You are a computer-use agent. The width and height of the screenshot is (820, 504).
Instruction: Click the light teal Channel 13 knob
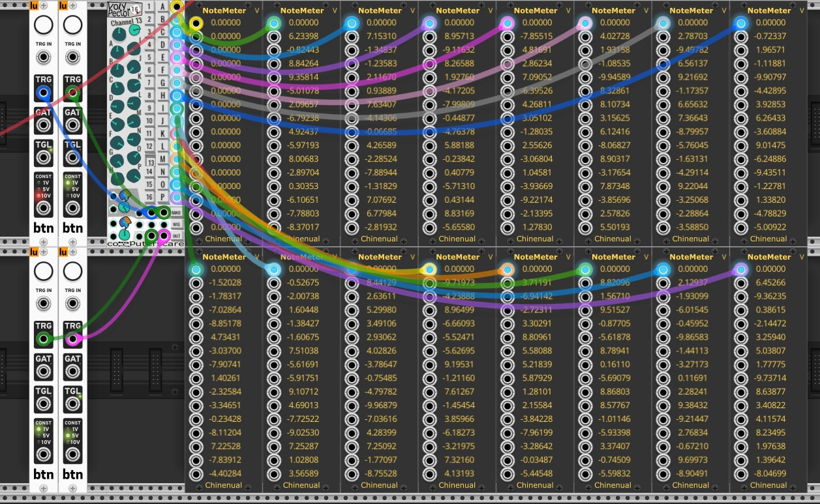pos(134,30)
